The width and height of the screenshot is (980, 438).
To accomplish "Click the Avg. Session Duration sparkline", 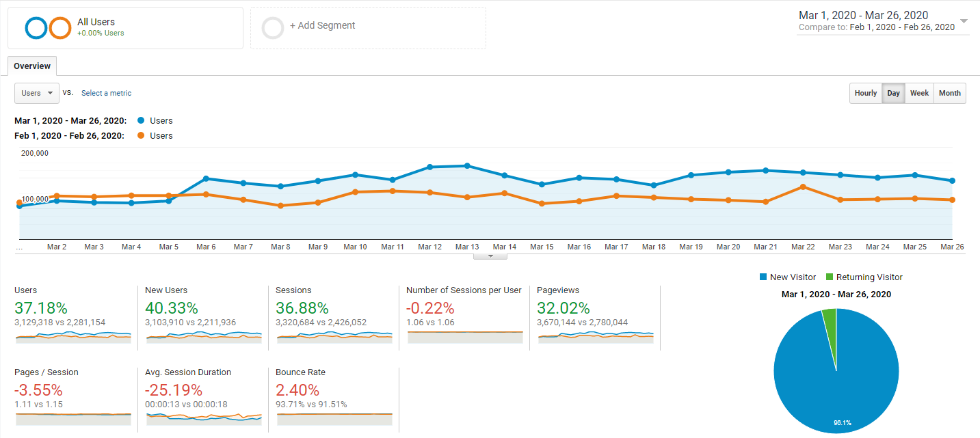I will 203,418.
